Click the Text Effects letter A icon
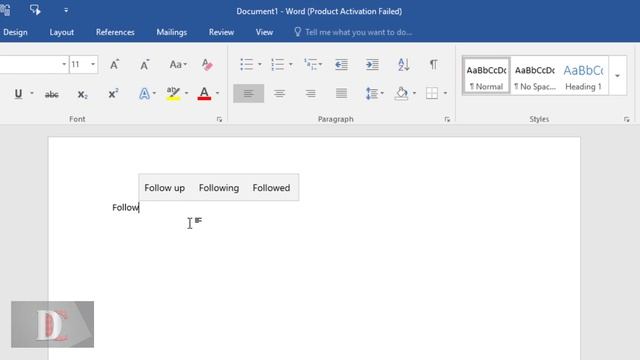The image size is (640, 360). point(144,94)
